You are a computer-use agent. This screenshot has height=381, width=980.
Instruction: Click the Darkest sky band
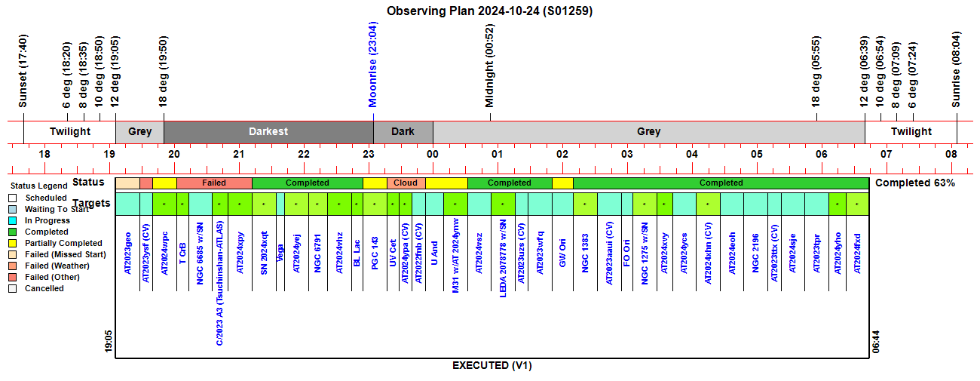click(x=268, y=131)
